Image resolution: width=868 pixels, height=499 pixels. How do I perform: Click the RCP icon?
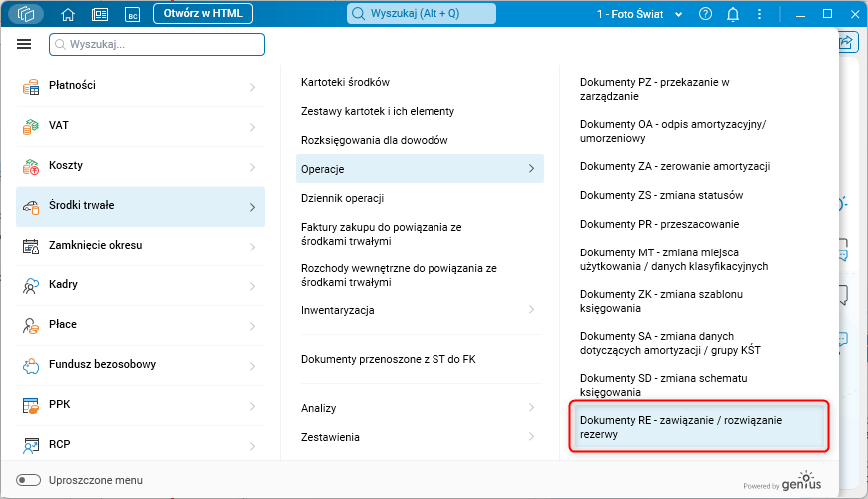31,446
